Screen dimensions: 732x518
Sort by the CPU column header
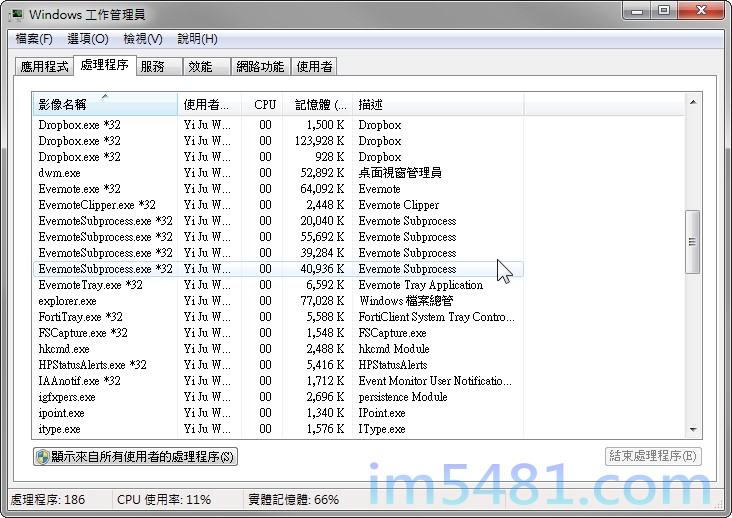click(262, 105)
